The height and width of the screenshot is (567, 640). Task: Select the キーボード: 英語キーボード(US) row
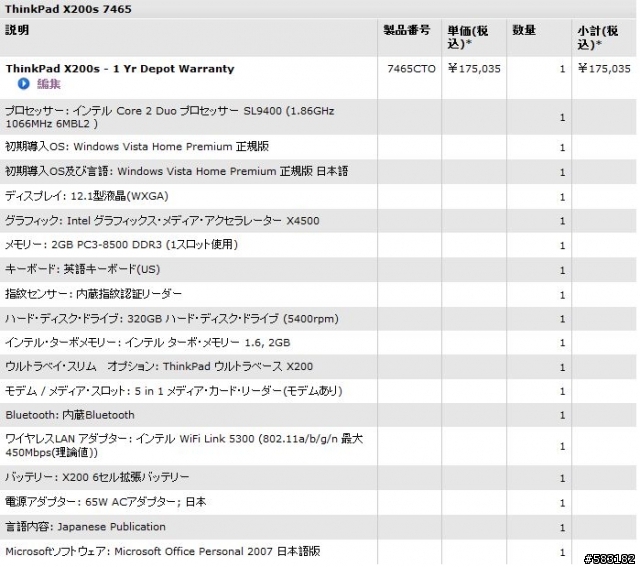[318, 269]
